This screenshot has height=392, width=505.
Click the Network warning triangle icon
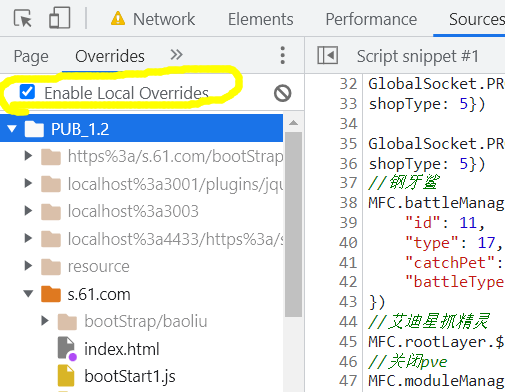118,18
